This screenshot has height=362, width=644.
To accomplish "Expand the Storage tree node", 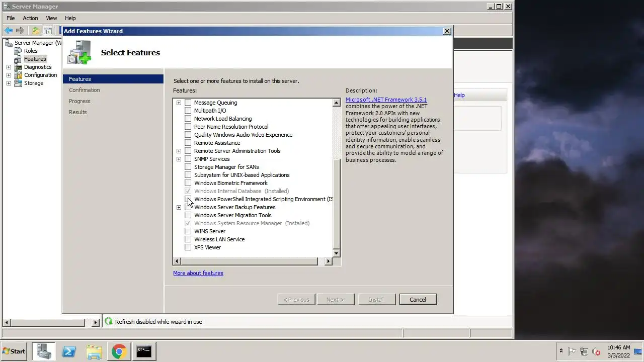I will [9, 83].
